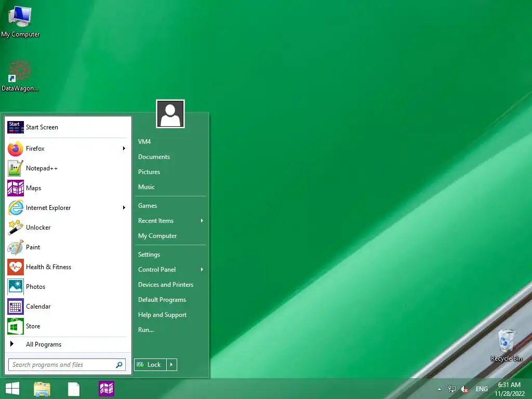
Task: Click the muted volume tray icon
Action: [x=464, y=389]
